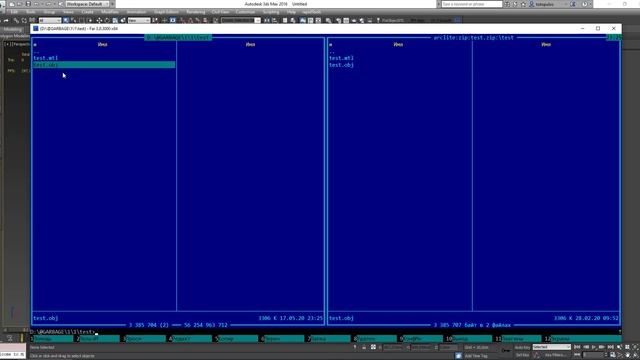Activate Select and Scale tool
The image size is (640, 360).
[115, 20]
